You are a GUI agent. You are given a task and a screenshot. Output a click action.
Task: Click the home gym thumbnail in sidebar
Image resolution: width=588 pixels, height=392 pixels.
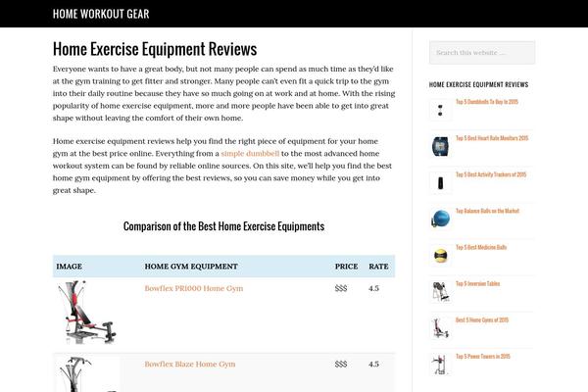(440, 328)
